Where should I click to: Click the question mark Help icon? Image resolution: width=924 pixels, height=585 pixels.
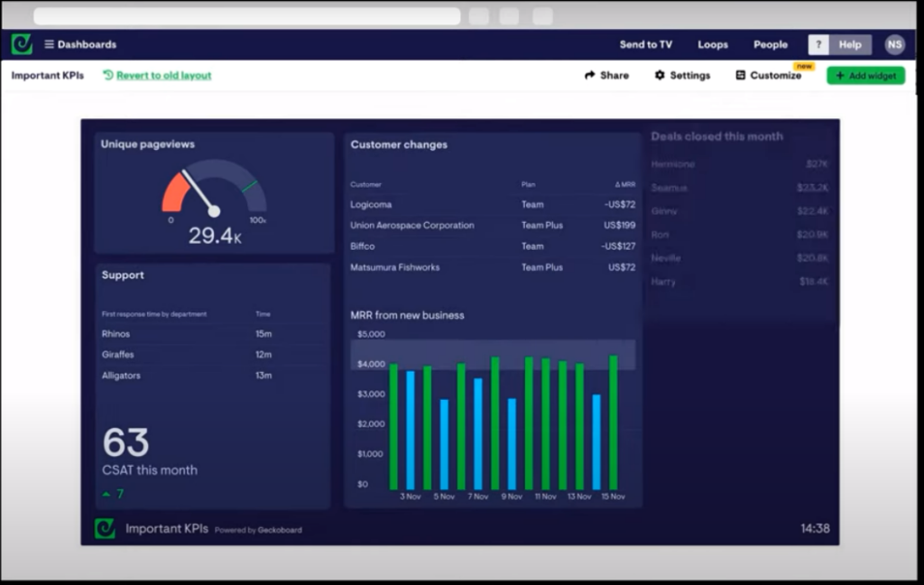point(818,43)
